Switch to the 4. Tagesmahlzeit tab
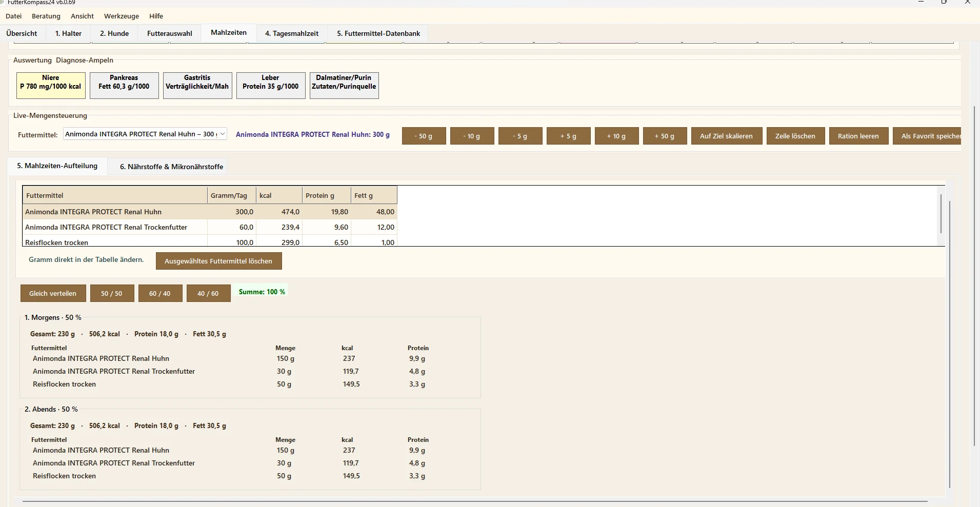This screenshot has width=980, height=507. pyautogui.click(x=292, y=33)
